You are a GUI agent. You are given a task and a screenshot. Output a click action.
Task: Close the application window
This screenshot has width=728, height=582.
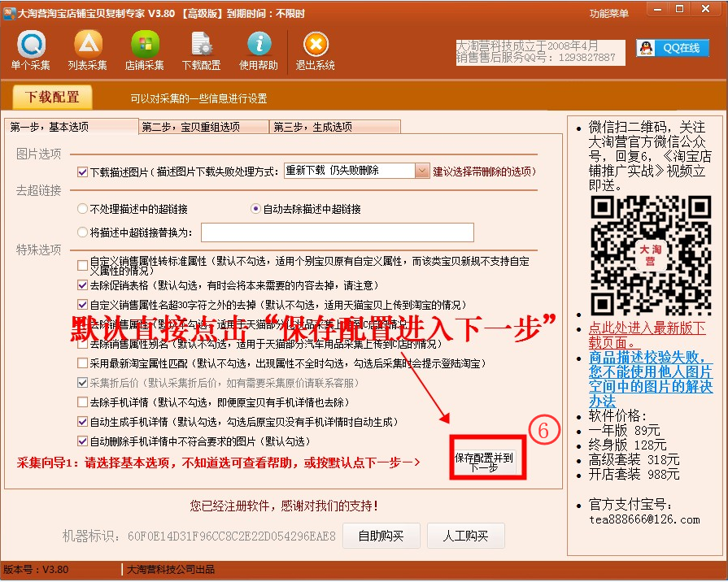706,9
